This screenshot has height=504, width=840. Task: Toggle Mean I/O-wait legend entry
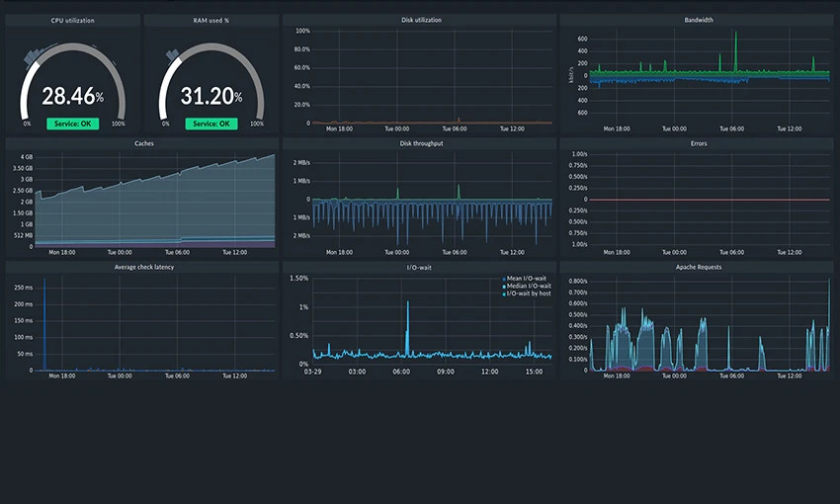coord(527,279)
